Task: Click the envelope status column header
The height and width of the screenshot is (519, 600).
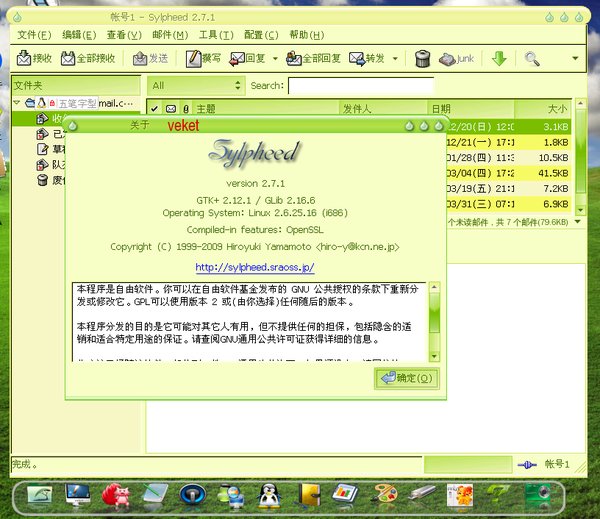Action: pyautogui.click(x=171, y=109)
